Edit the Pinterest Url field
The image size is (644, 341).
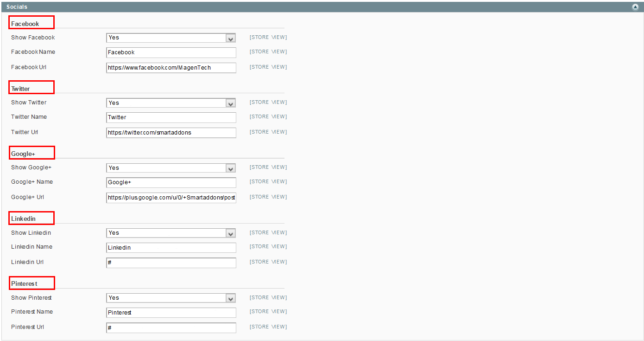pyautogui.click(x=171, y=328)
